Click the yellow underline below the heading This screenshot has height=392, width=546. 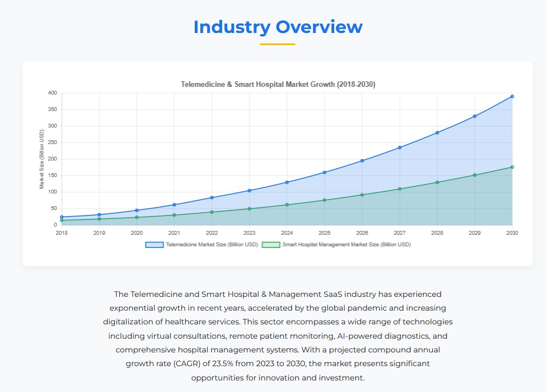(x=278, y=44)
